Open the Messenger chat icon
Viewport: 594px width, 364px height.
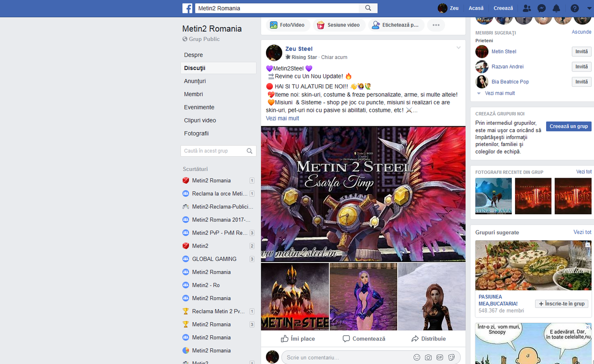coord(542,8)
